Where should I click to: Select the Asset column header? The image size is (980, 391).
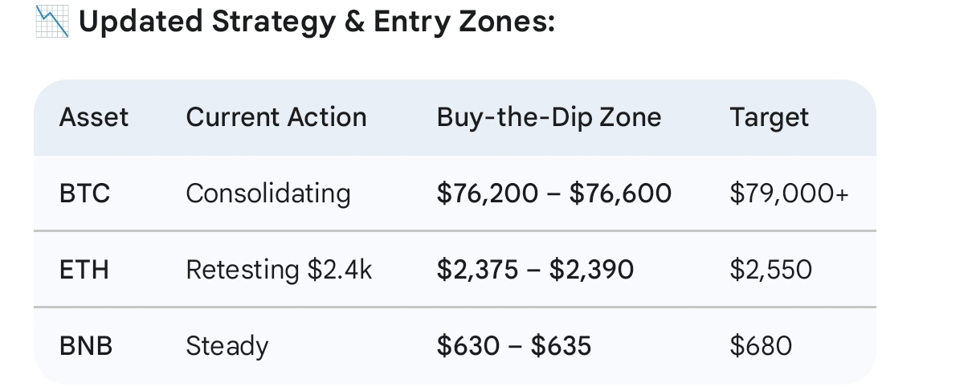[x=93, y=117]
